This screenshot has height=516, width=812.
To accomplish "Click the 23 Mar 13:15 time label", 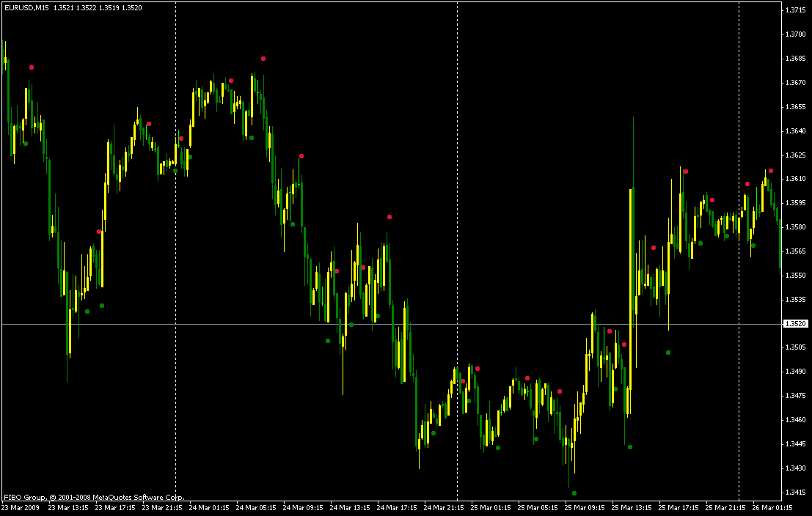I will 67,508.
